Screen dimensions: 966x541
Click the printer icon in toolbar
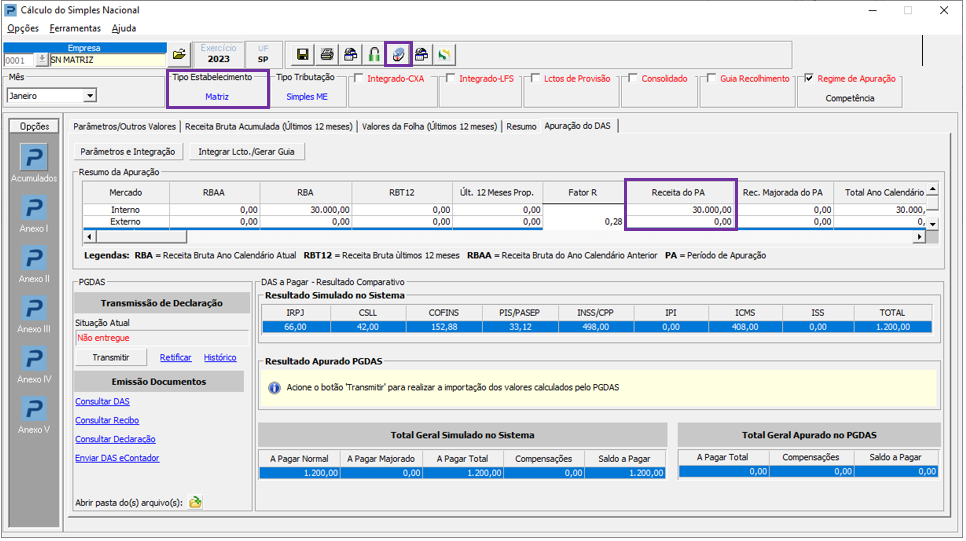[327, 55]
